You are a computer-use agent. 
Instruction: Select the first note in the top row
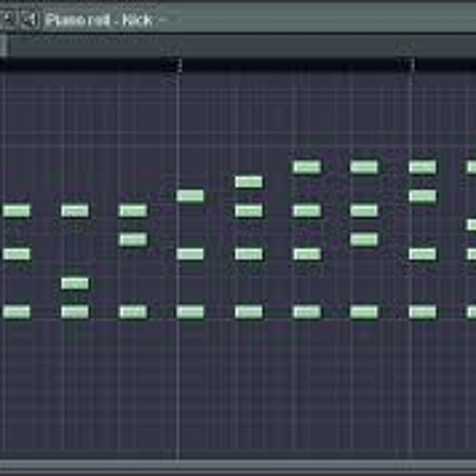click(x=307, y=167)
